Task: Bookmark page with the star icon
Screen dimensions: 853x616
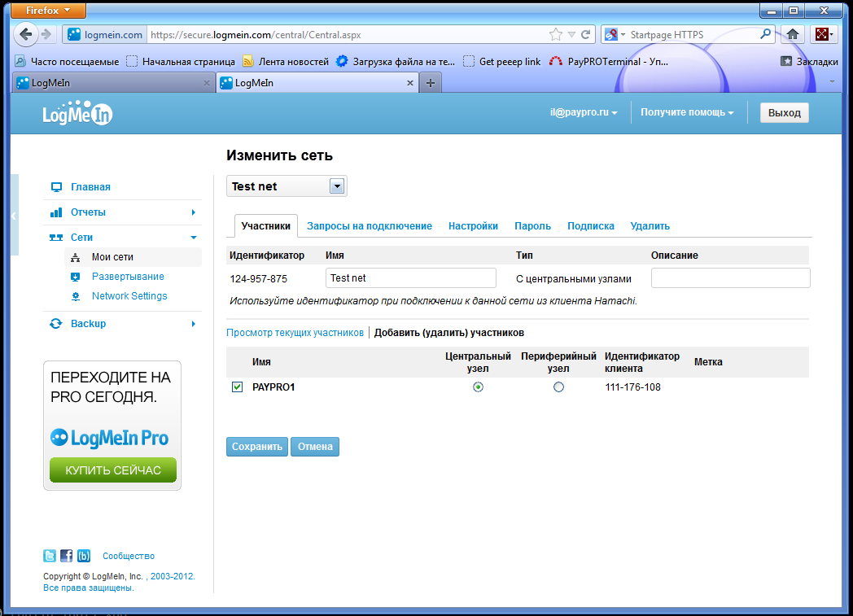Action: tap(556, 35)
